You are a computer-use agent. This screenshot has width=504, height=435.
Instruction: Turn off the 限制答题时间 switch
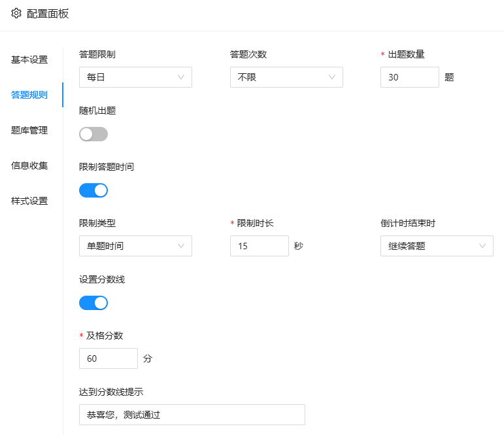pyautogui.click(x=93, y=190)
